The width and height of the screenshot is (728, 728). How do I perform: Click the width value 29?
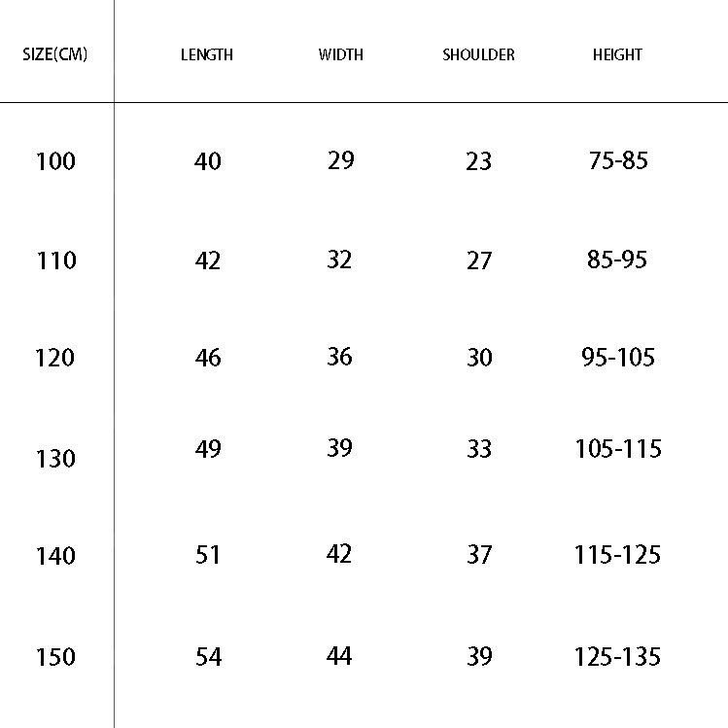coord(340,160)
